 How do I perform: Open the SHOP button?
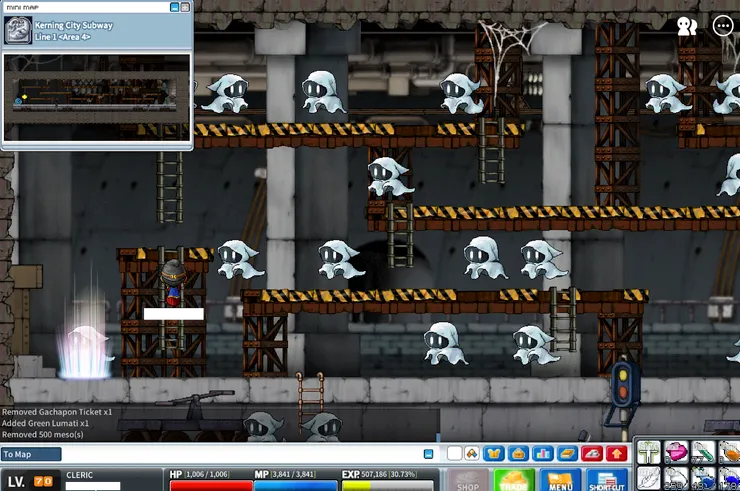(x=468, y=480)
